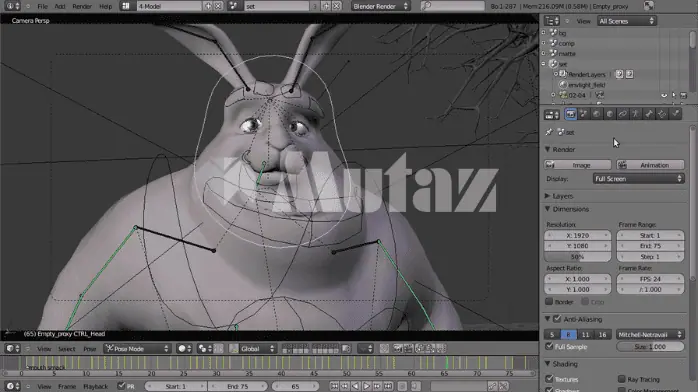698x392 pixels.
Task: Open the Pose menu in 3D view header
Action: 90,349
